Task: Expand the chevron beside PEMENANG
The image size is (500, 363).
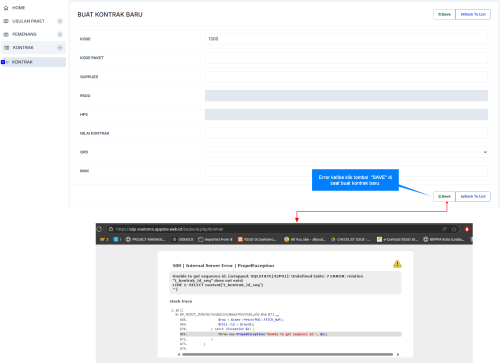Action: click(x=60, y=34)
